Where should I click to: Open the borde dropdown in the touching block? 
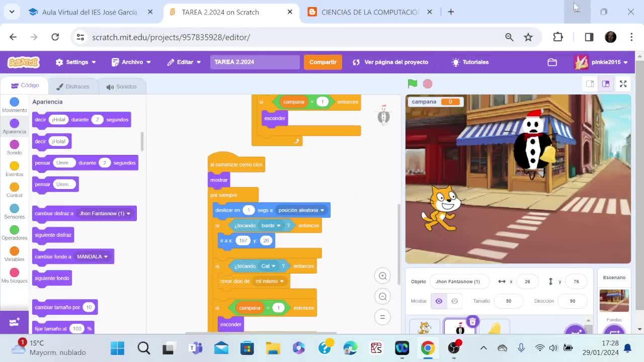[x=271, y=226]
